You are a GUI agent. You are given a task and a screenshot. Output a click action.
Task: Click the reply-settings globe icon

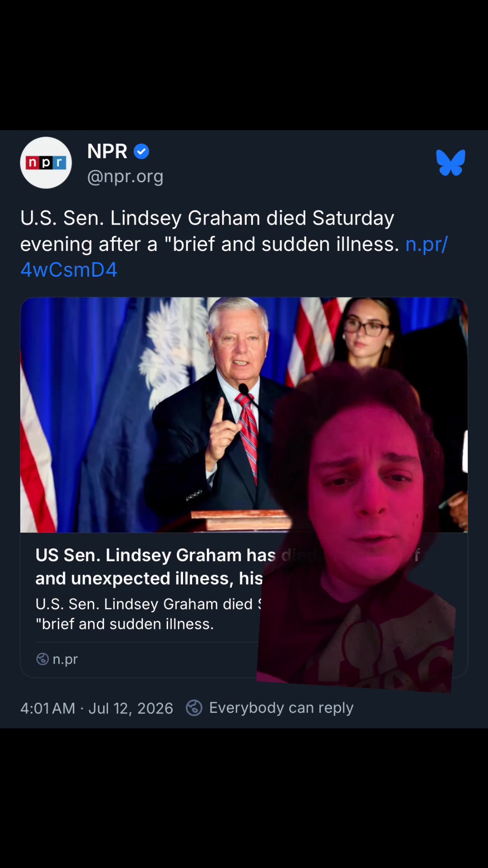tap(194, 708)
